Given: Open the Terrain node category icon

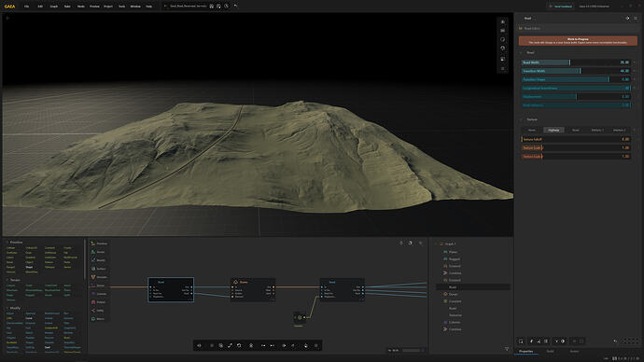Looking at the screenshot, I should click(93, 252).
